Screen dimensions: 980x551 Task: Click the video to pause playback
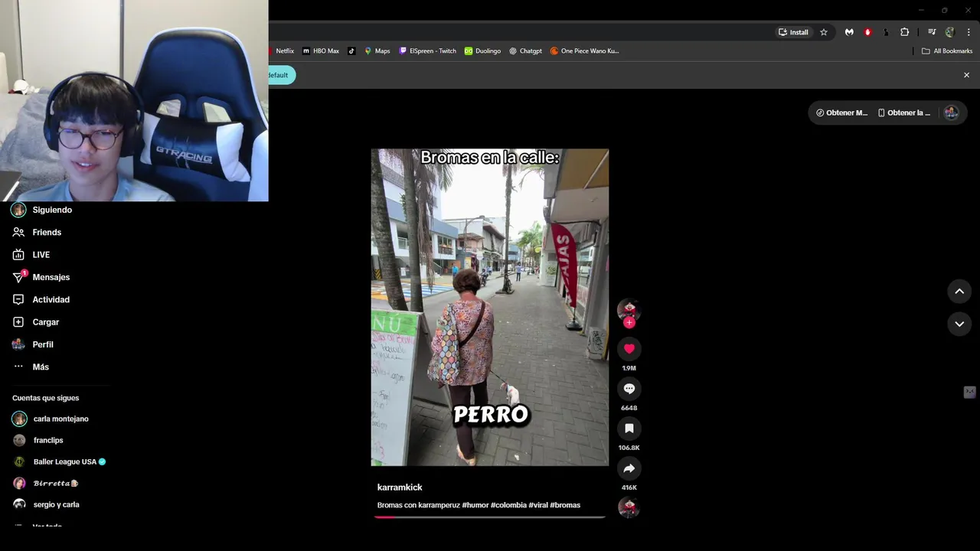[490, 307]
